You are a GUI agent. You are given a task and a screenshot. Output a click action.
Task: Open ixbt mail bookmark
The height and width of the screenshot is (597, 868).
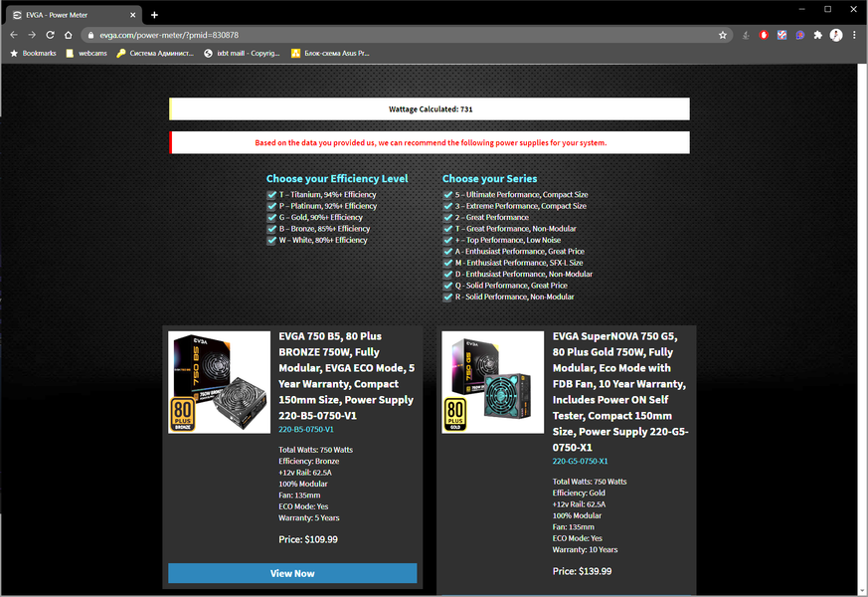[x=242, y=53]
